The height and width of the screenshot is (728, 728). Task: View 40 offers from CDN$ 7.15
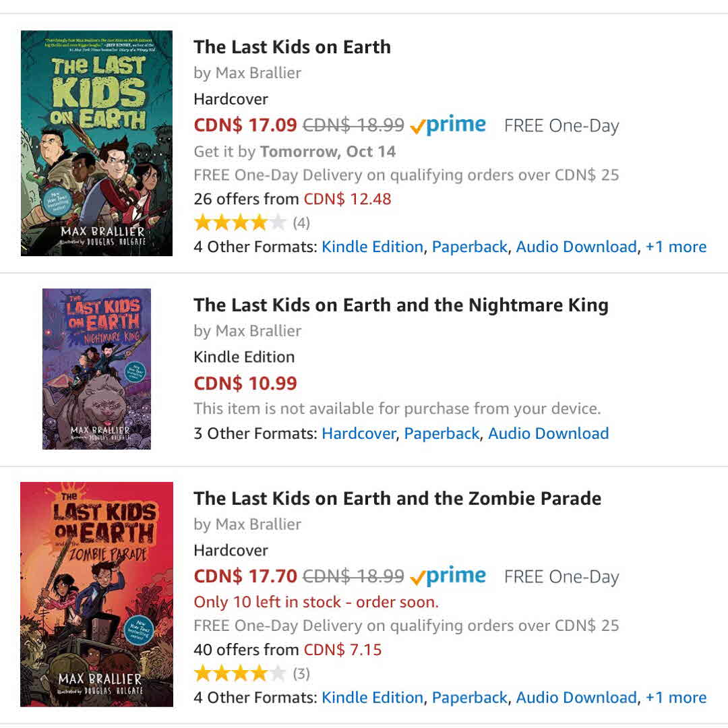click(287, 650)
